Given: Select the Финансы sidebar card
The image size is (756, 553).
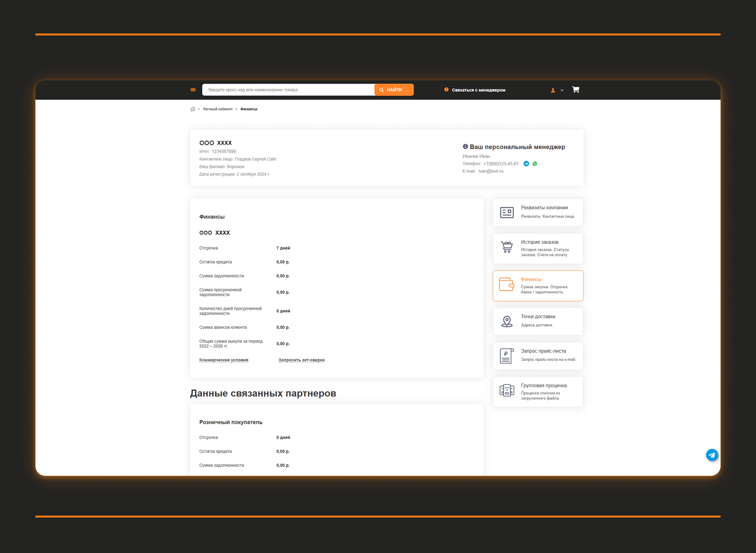Looking at the screenshot, I should tap(538, 286).
